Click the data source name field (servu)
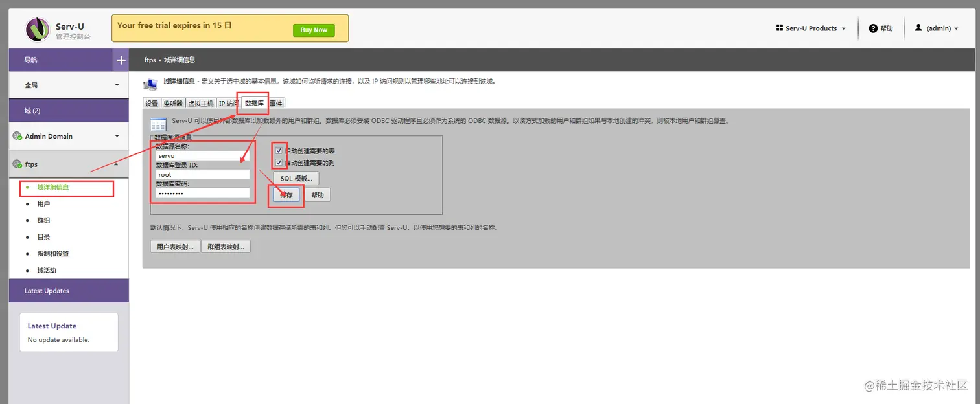 point(202,155)
